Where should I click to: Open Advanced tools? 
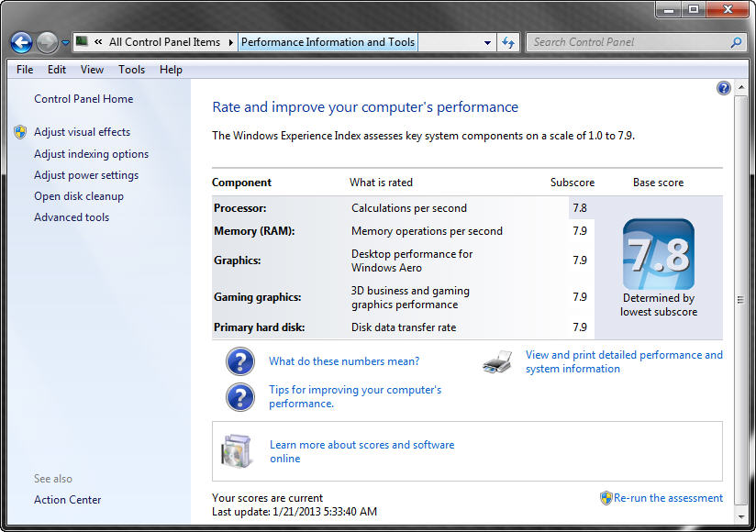pyautogui.click(x=72, y=217)
